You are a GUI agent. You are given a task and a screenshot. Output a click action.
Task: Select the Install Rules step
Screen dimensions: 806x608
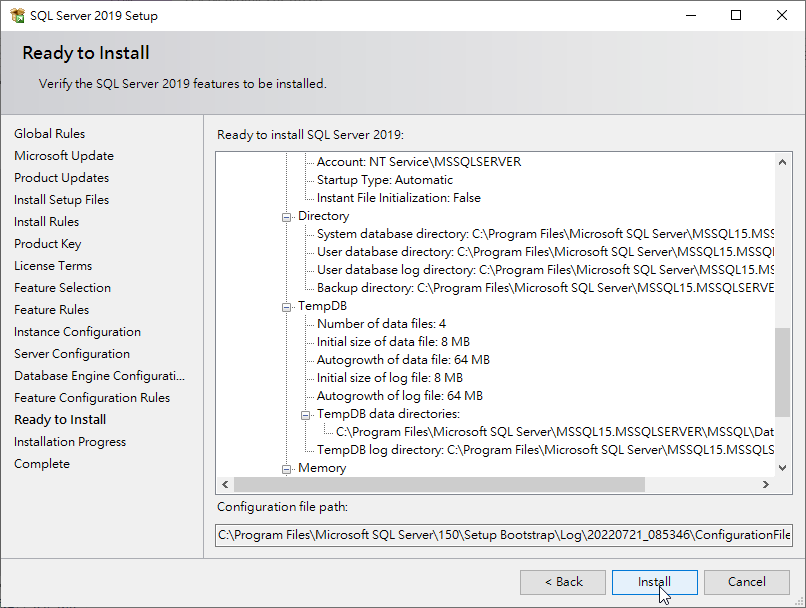(46, 222)
